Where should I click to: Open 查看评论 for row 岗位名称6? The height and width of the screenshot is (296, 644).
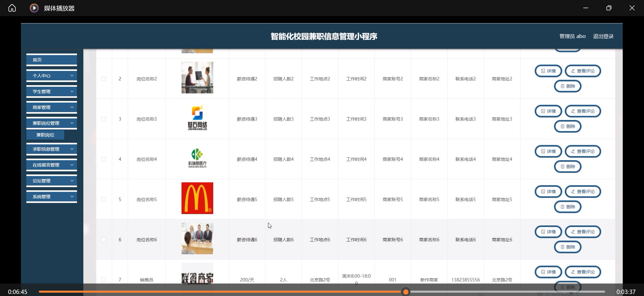[583, 232]
